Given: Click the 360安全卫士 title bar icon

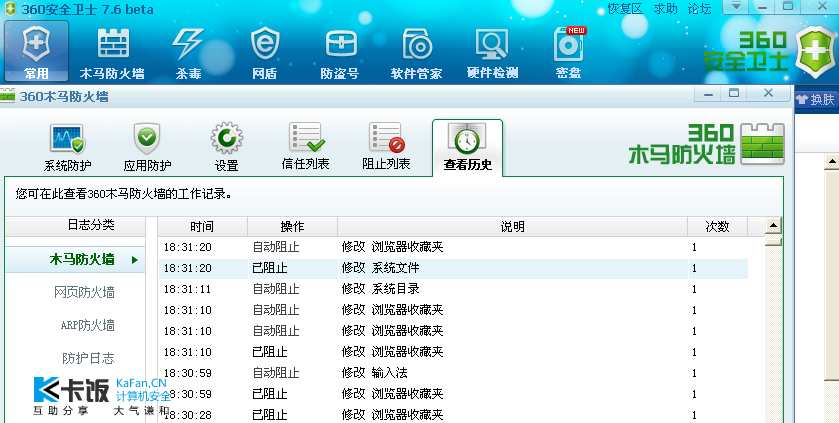Looking at the screenshot, I should tap(10, 9).
